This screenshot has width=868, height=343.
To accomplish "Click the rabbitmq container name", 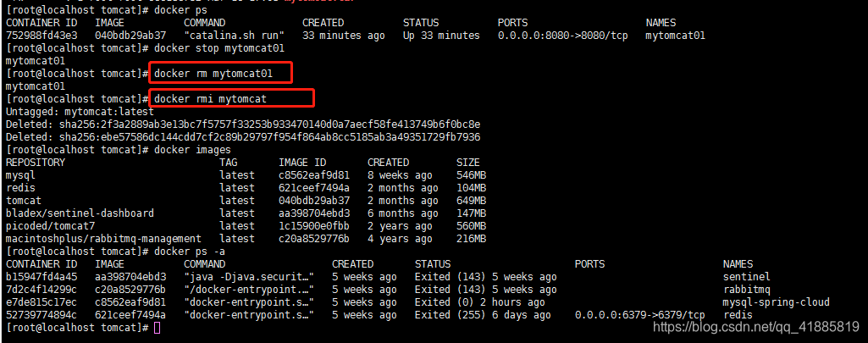I will point(746,290).
